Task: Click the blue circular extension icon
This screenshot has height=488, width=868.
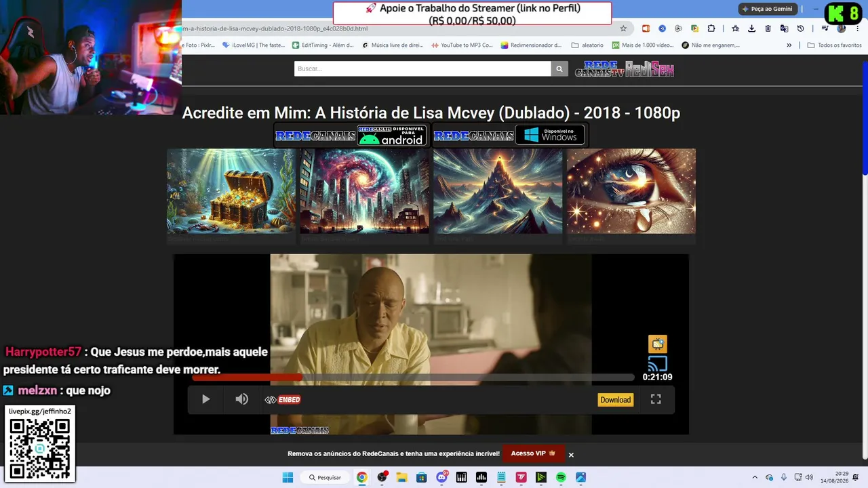Action: (x=662, y=28)
